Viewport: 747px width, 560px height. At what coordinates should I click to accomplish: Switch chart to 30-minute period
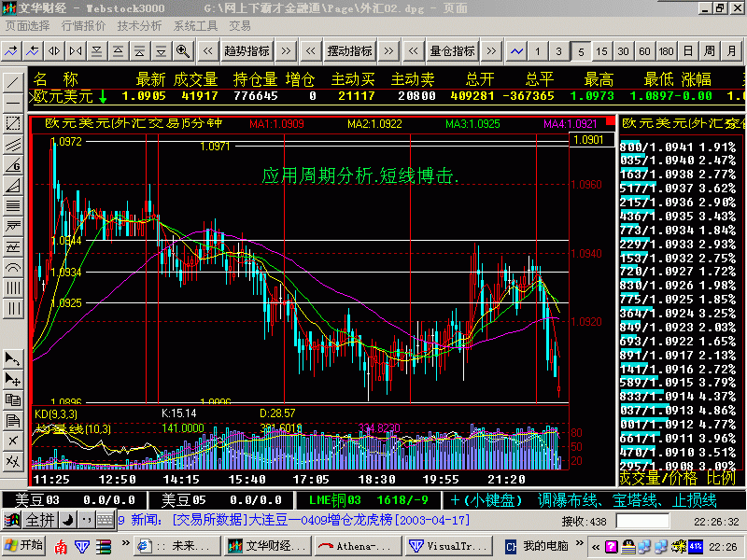pos(624,50)
